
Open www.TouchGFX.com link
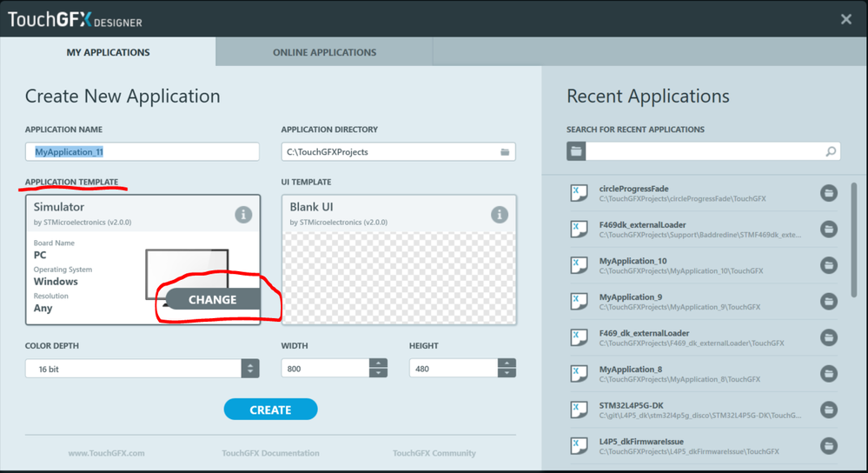tap(106, 453)
